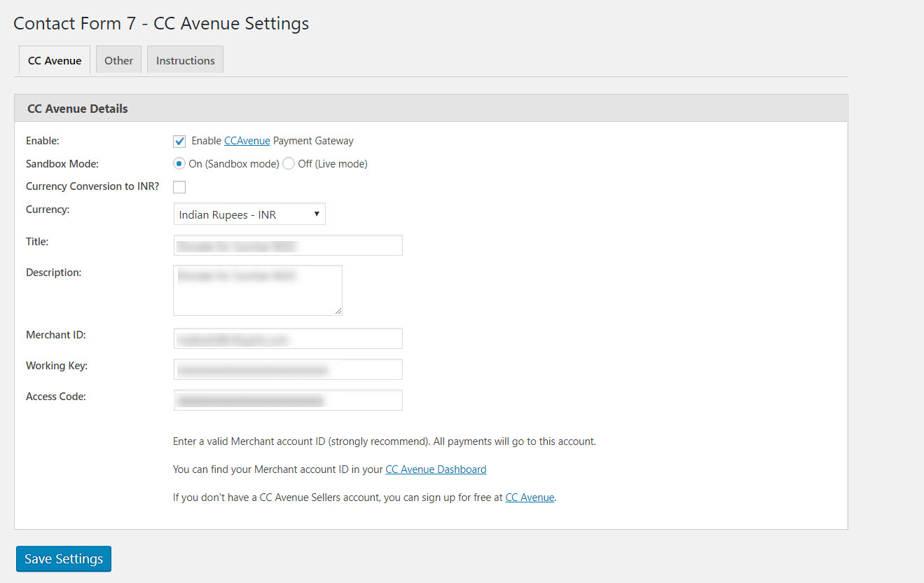Select On (Sandbox mode) radio button

point(179,164)
